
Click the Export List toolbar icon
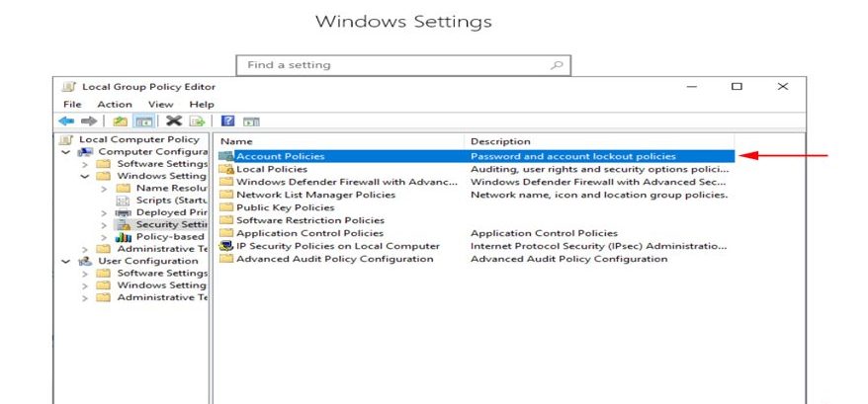click(x=197, y=121)
